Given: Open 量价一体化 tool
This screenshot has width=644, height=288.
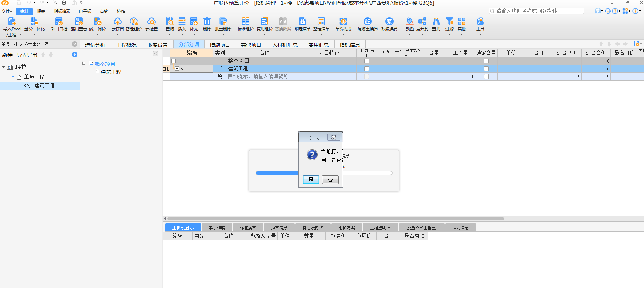Looking at the screenshot, I should pos(34,22).
